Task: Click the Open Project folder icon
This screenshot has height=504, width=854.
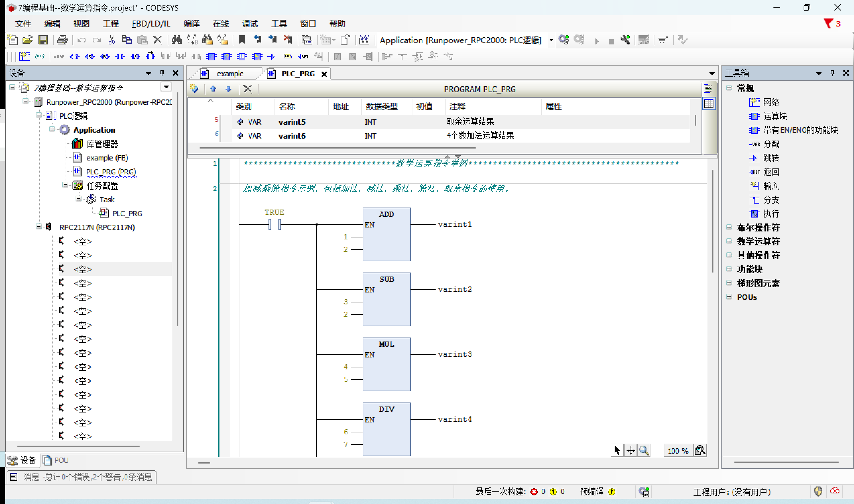Action: tap(28, 40)
